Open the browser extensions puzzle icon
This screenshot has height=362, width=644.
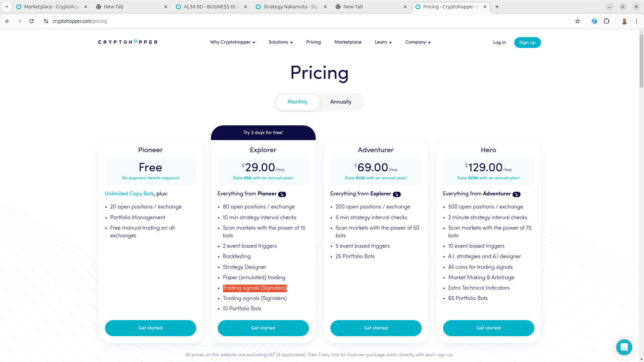click(606, 21)
